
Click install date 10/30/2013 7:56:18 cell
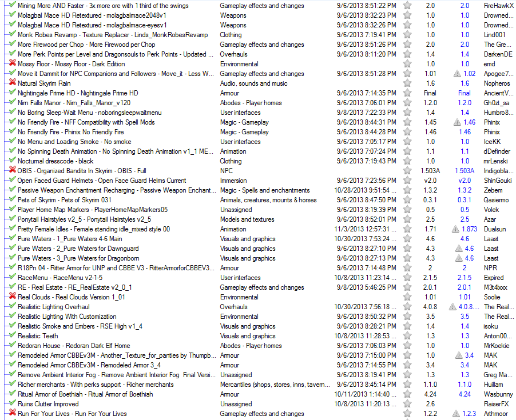[365, 307]
